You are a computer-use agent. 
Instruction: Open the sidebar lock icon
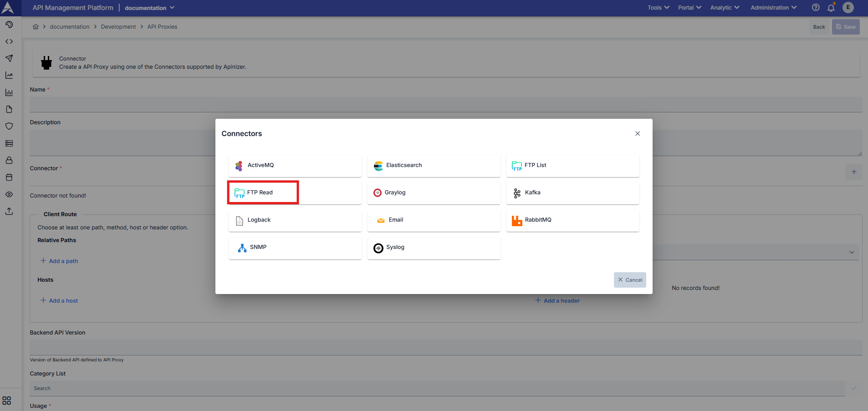pyautogui.click(x=9, y=160)
